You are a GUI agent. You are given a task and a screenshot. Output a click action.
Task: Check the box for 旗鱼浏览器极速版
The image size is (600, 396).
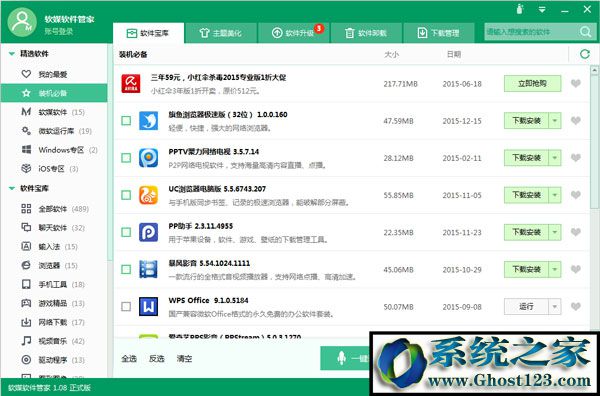126,121
